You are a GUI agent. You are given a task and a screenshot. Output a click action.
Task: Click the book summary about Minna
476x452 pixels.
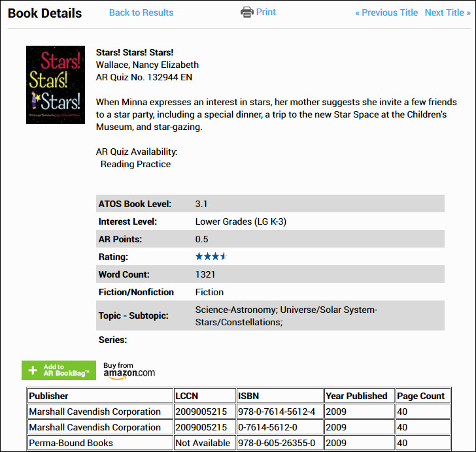pos(276,114)
